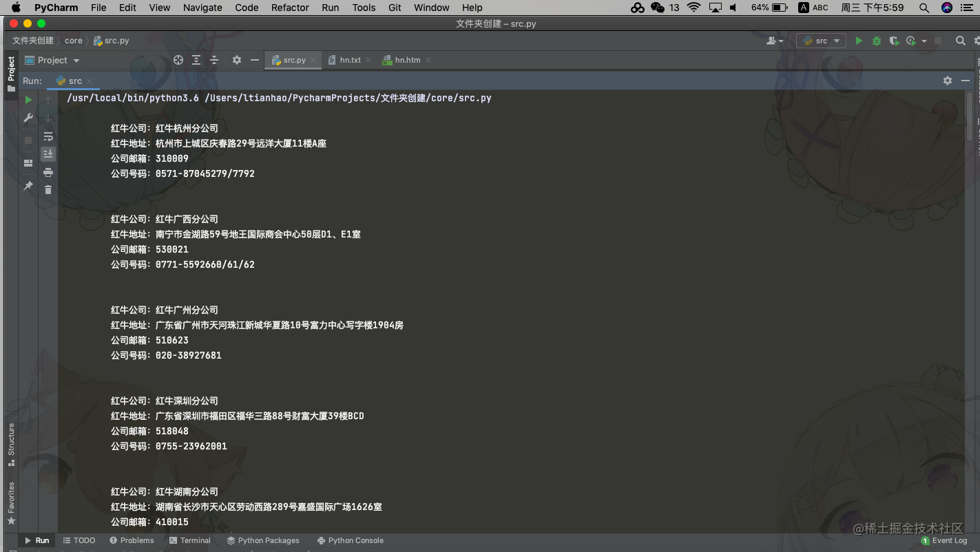980x552 pixels.
Task: Open the Terminal tool window
Action: click(x=190, y=540)
